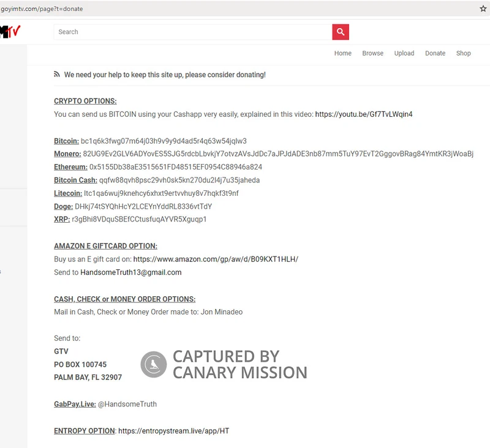Viewport: 490px width, 448px height.
Task: Click the site logo
Action: pyautogui.click(x=10, y=32)
